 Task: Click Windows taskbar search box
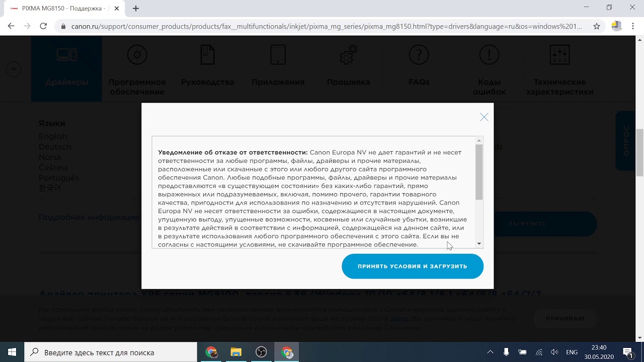click(x=111, y=352)
